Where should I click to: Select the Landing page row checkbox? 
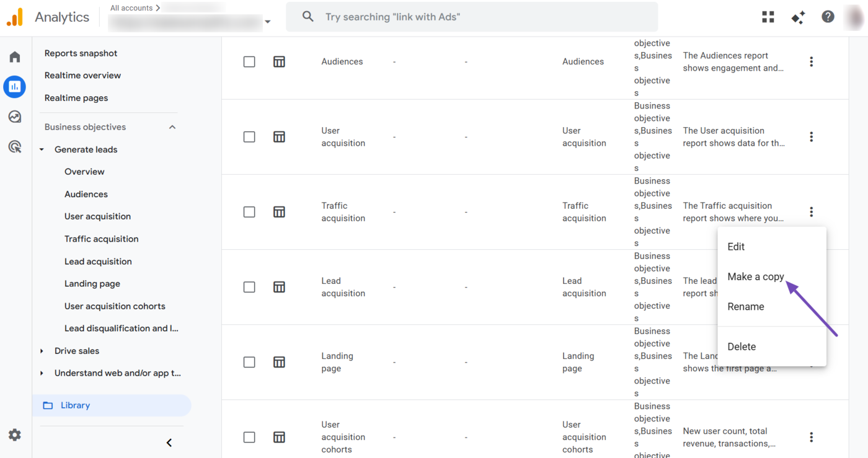point(249,362)
